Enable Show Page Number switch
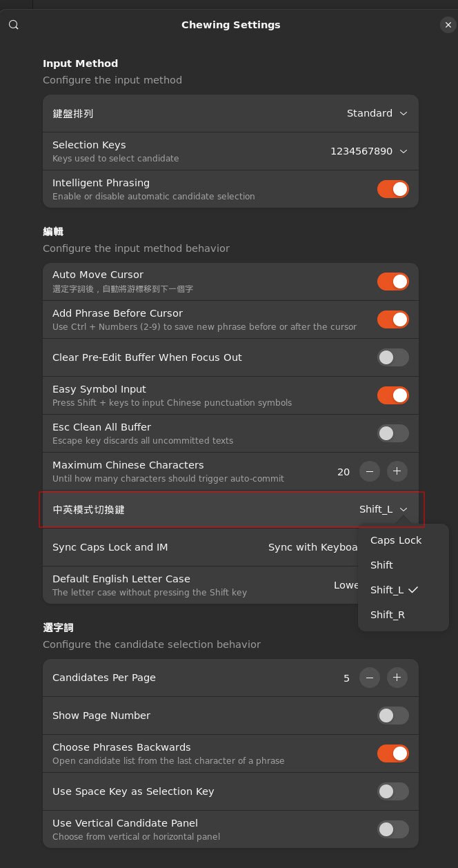This screenshot has width=458, height=868. point(392,716)
